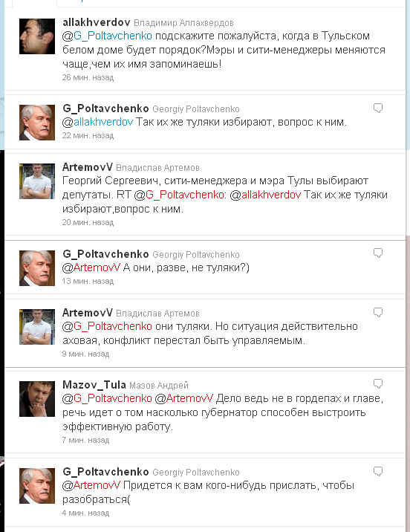
Task: Click the blue @allakhverdov mention link
Action: 97,122
